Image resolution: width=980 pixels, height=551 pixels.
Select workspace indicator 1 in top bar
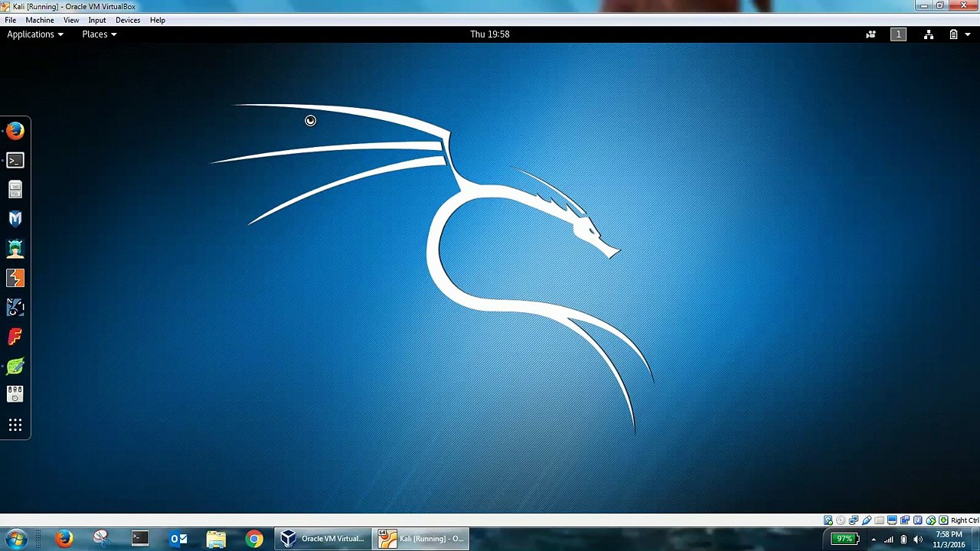[898, 34]
